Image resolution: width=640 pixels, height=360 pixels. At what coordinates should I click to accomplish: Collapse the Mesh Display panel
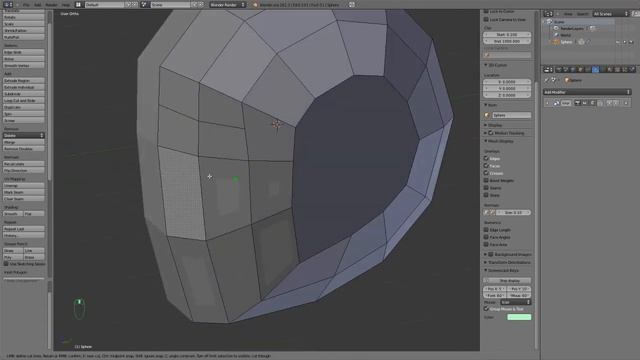coord(486,141)
